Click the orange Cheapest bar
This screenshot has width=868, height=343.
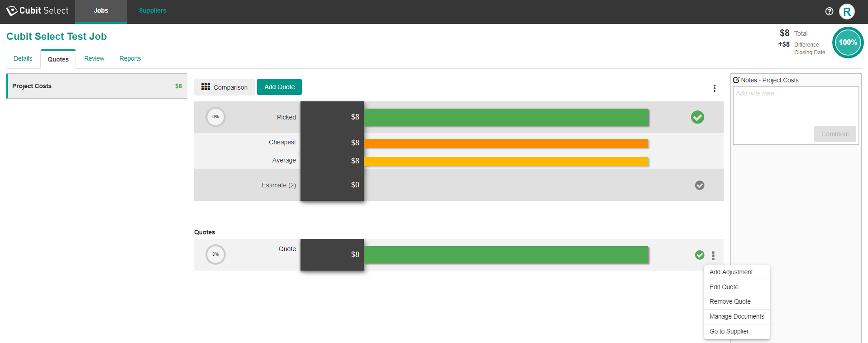tap(506, 143)
